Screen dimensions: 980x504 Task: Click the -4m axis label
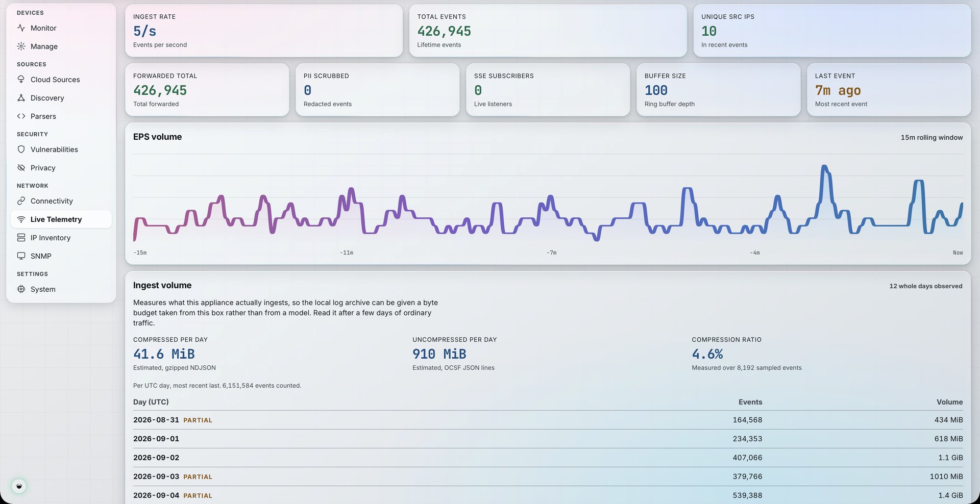[x=754, y=253]
